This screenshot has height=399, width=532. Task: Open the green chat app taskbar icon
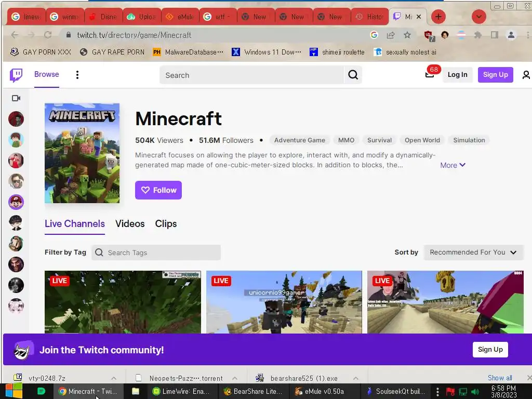(x=41, y=391)
